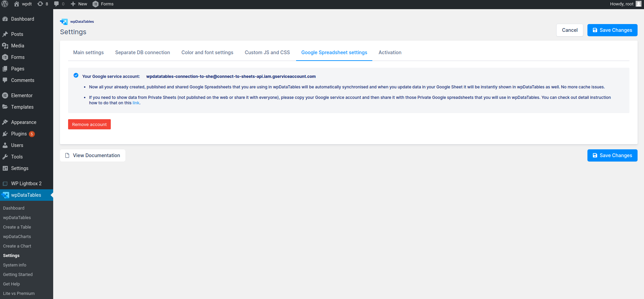Click the WordPress logo icon in admin bar
644x299 pixels.
5,4
